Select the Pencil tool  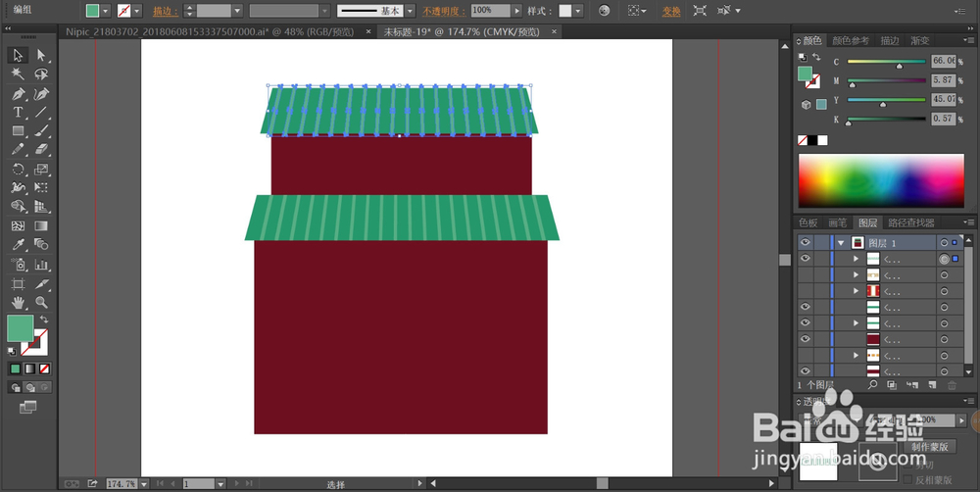(x=18, y=149)
